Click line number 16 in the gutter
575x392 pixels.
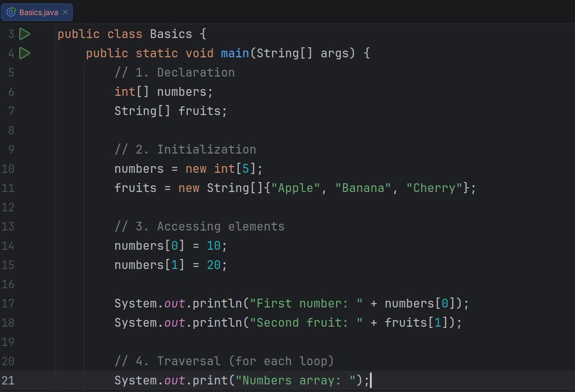(8, 284)
